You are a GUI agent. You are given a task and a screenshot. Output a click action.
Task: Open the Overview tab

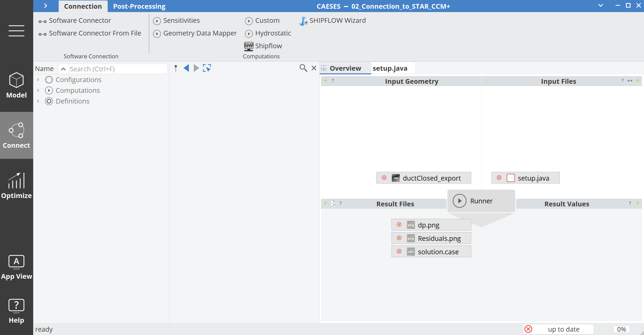(345, 68)
